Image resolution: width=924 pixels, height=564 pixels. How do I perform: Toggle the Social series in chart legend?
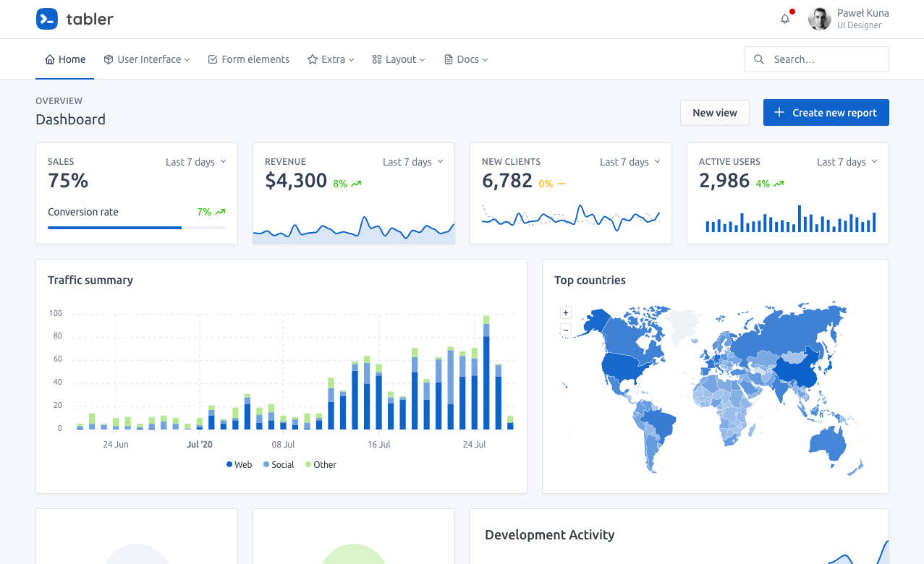[x=279, y=464]
